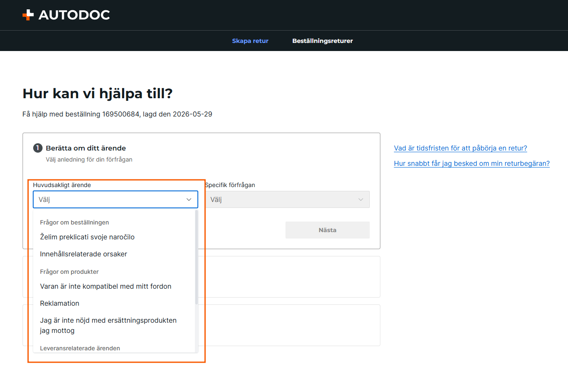Click the step 1 number circle icon

click(x=38, y=148)
